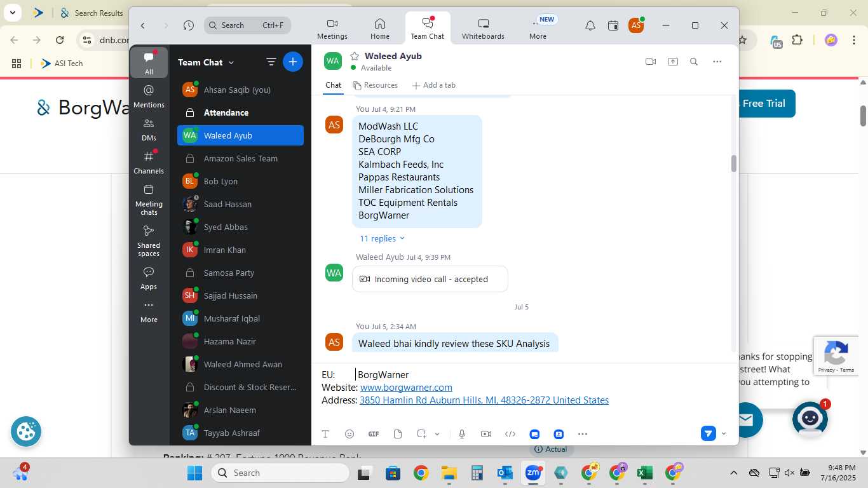Open the Attendance channel

240,112
